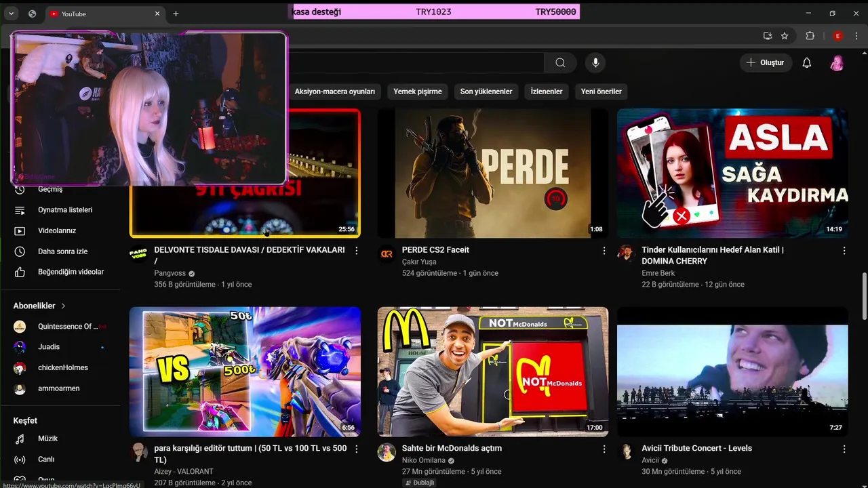This screenshot has height=488, width=868.
Task: Click the live broadcast icon beside Canlı
Action: pyautogui.click(x=20, y=460)
